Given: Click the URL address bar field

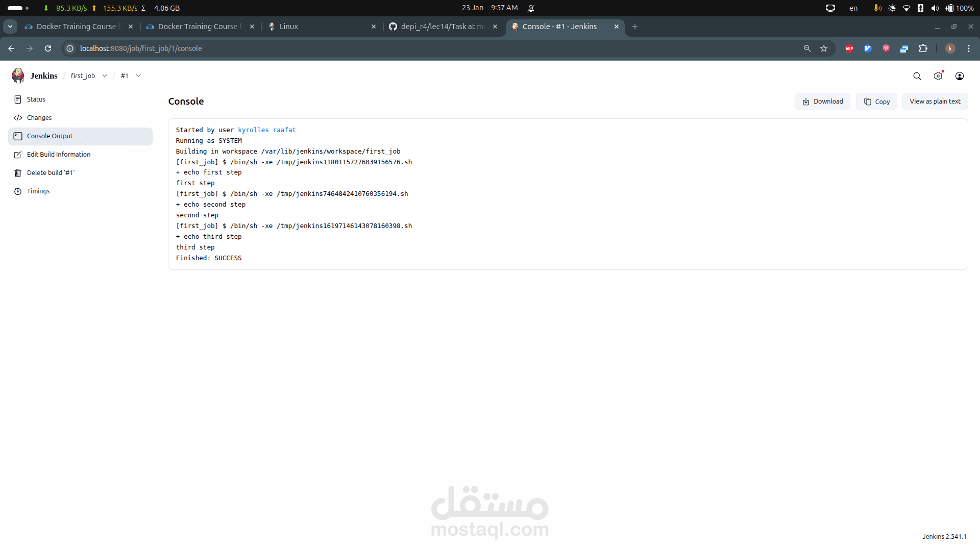Looking at the screenshot, I should (x=408, y=48).
